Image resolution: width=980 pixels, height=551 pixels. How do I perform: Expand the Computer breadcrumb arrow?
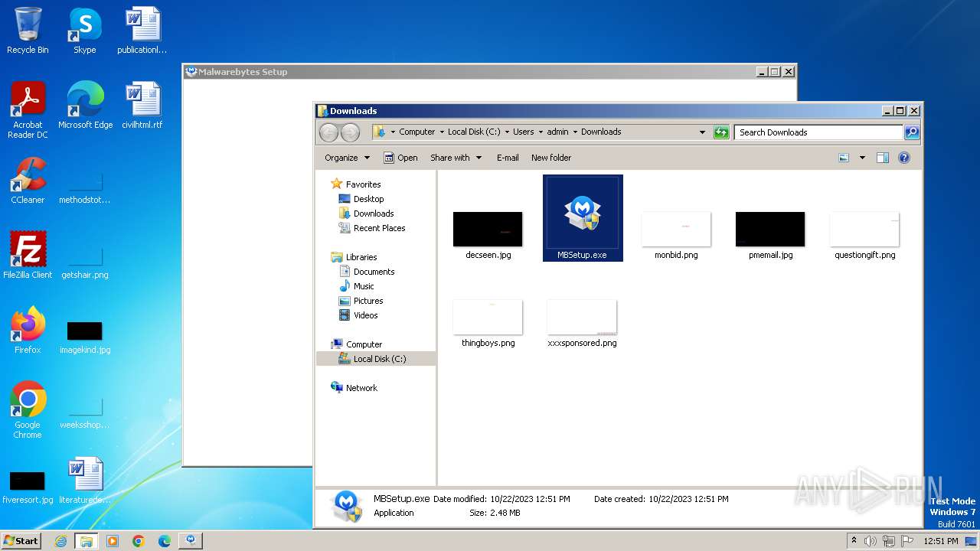tap(442, 132)
